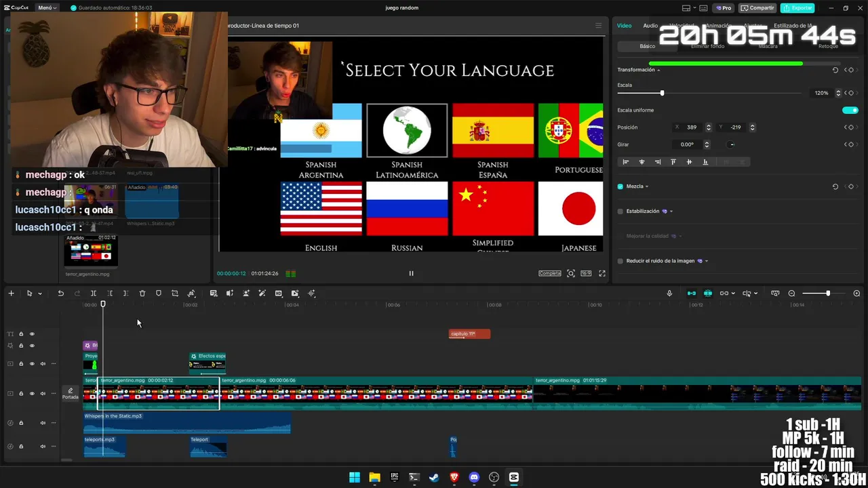The width and height of the screenshot is (868, 488).
Task: Click the preview scope focus icon
Action: pyautogui.click(x=571, y=273)
